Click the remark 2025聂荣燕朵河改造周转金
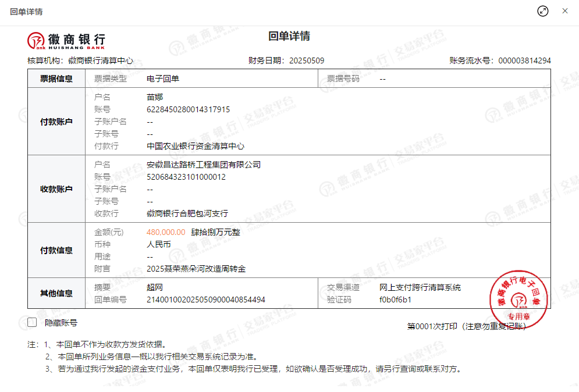Screen dimensions: 579x392 (196, 269)
